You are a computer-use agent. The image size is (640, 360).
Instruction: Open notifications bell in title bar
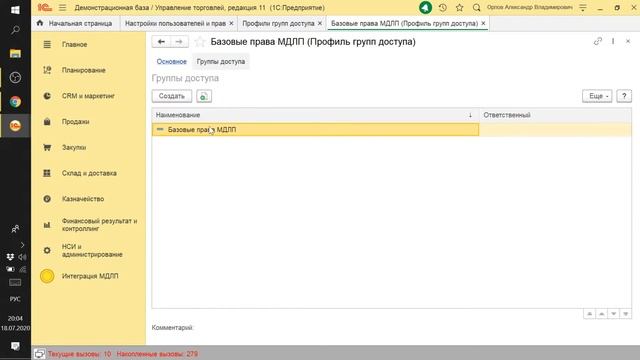[x=425, y=7]
